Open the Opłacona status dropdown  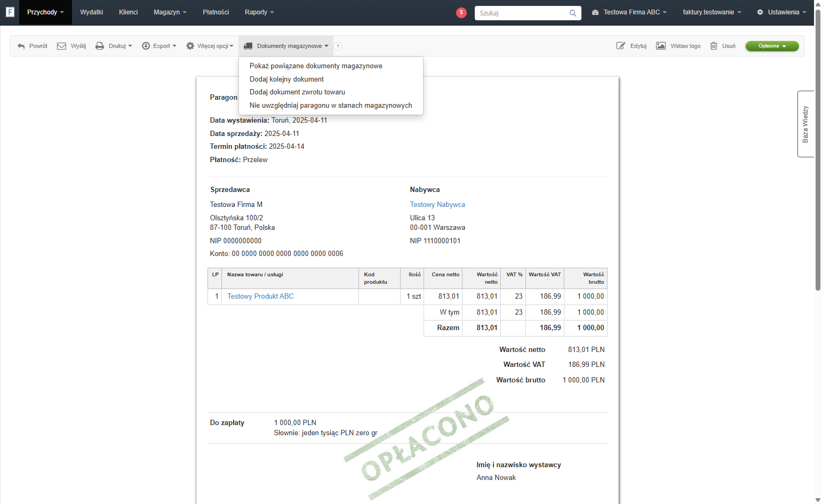[x=772, y=46]
